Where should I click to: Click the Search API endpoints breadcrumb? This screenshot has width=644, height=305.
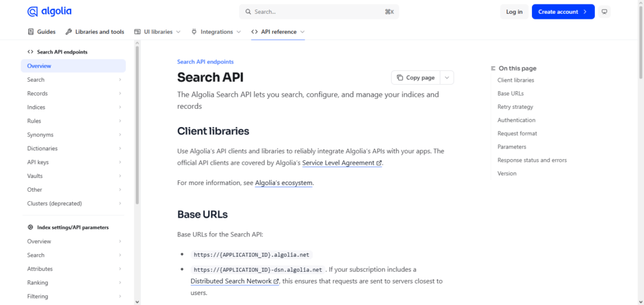click(x=206, y=62)
